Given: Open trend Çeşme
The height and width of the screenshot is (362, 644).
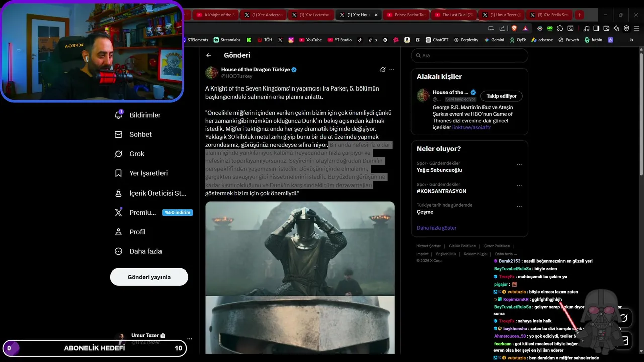Looking at the screenshot, I should pos(425,212).
